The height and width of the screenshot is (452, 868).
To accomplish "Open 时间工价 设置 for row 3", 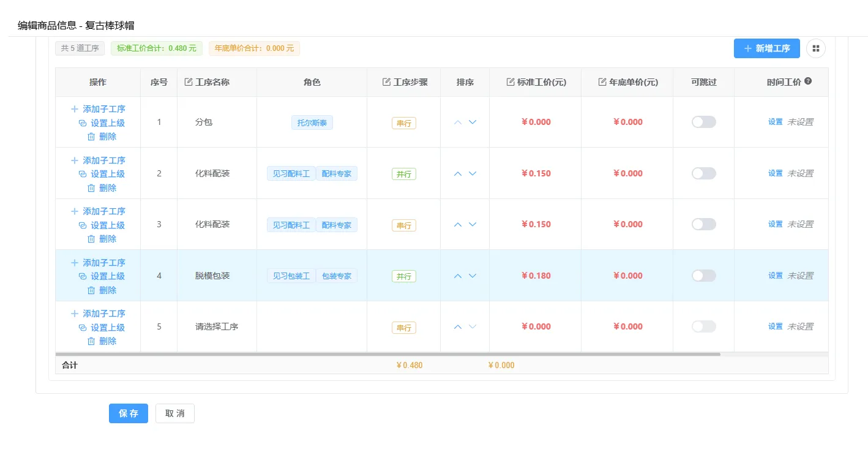I will tap(776, 224).
